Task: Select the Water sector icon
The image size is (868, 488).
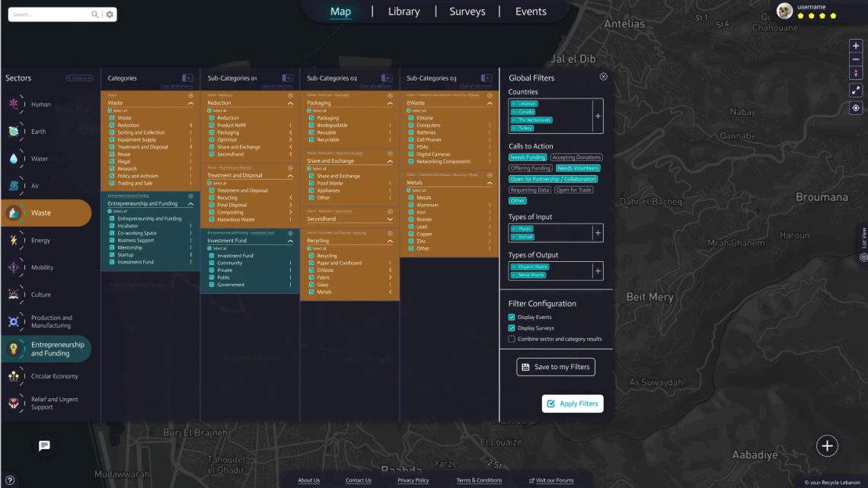Action: pos(14,158)
